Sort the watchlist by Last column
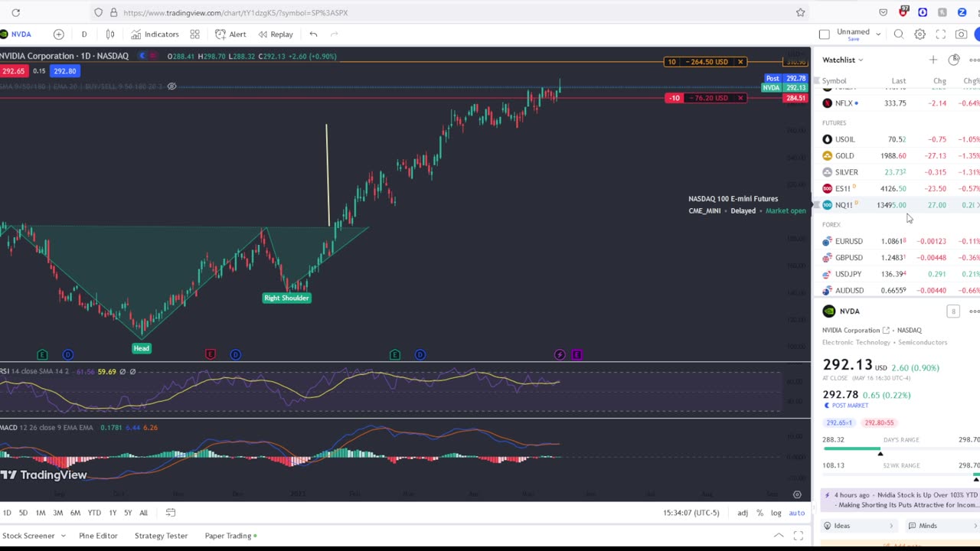The image size is (980, 551). pos(898,81)
